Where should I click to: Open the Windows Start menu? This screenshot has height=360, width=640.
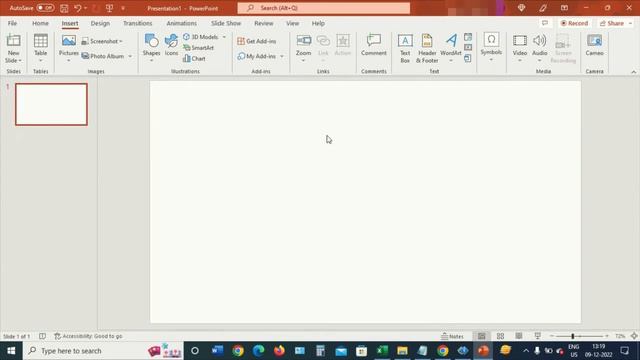[11, 351]
